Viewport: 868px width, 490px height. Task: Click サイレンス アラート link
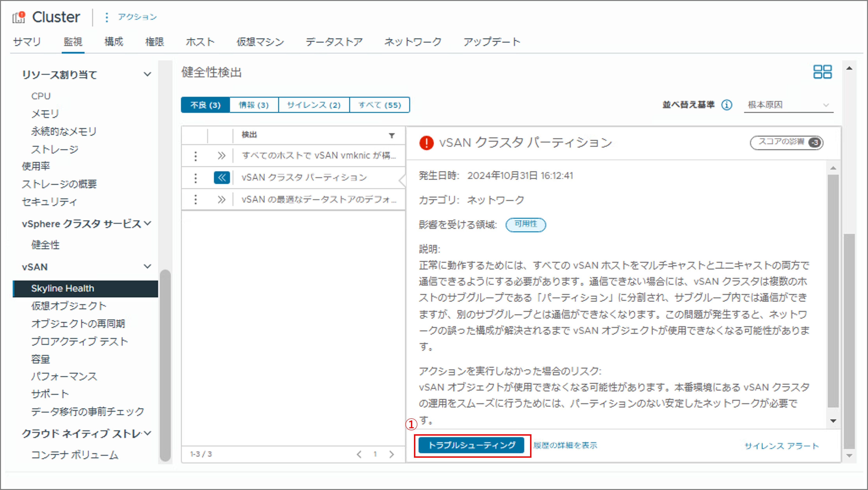point(782,446)
